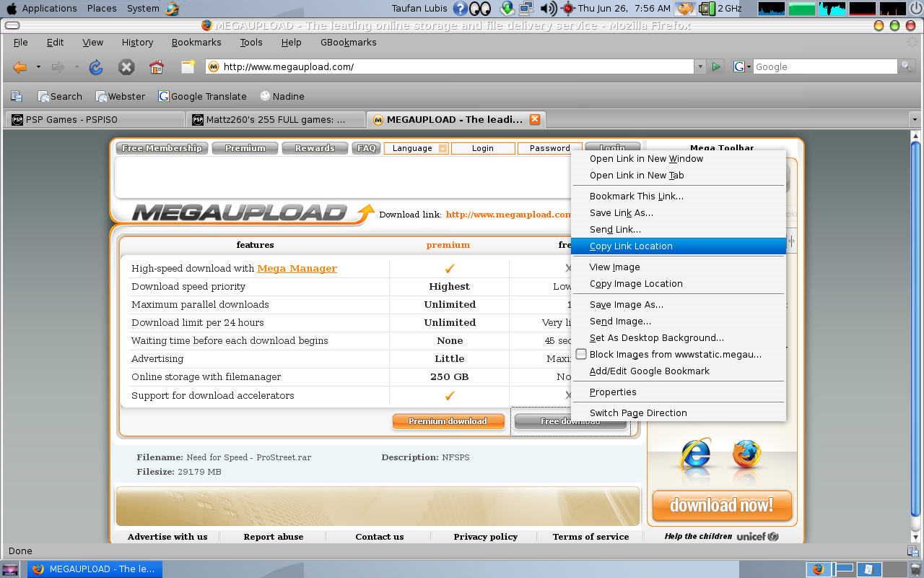Click the network monitor icon
This screenshot has height=578, width=924.
(x=526, y=9)
